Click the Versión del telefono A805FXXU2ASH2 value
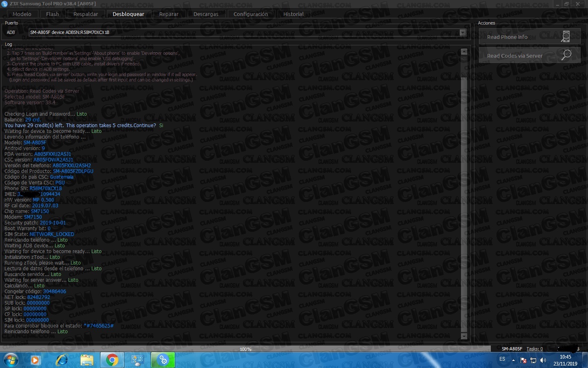Image resolution: width=588 pixels, height=368 pixels. tap(72, 166)
